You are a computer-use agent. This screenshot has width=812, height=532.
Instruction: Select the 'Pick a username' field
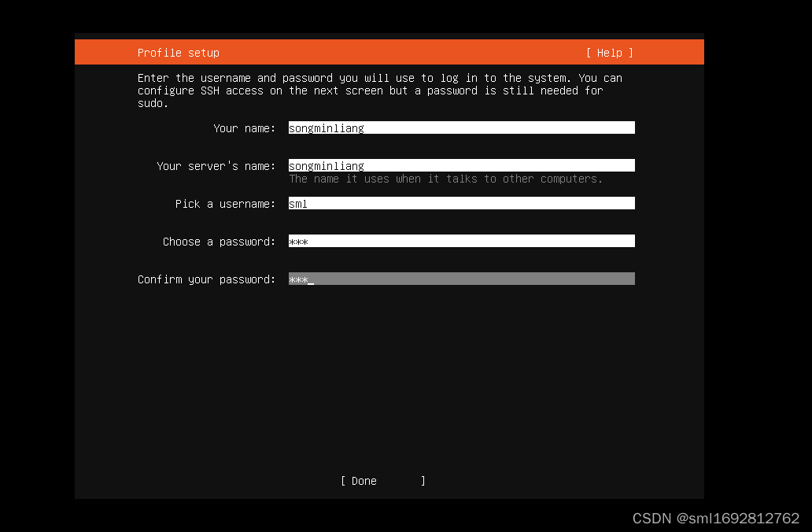[x=460, y=202]
